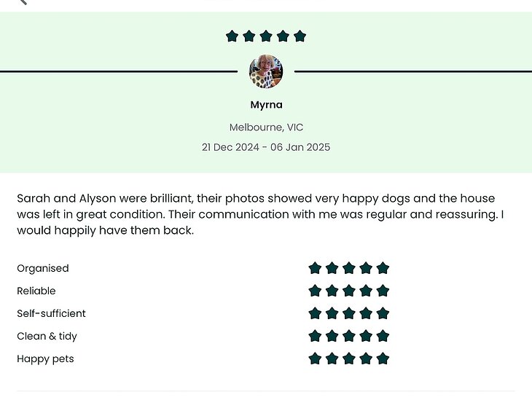
Task: Click Myrna's profile photo avatar
Action: click(x=266, y=71)
